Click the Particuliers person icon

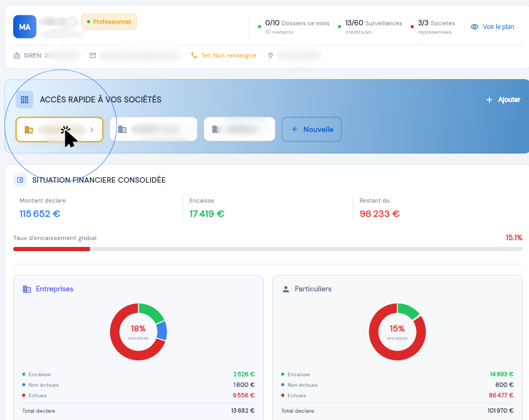286,289
